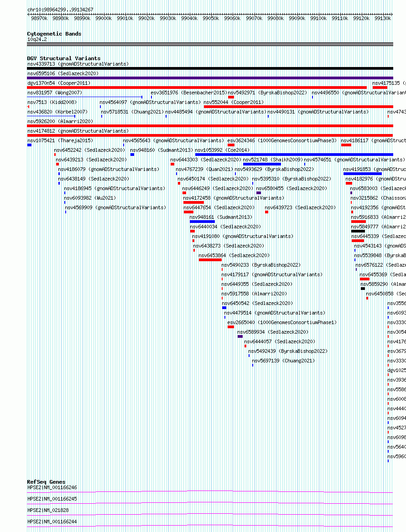Click nsv948160 (Sudmant2013) label
This screenshot has height=532, width=406.
coord(161,150)
